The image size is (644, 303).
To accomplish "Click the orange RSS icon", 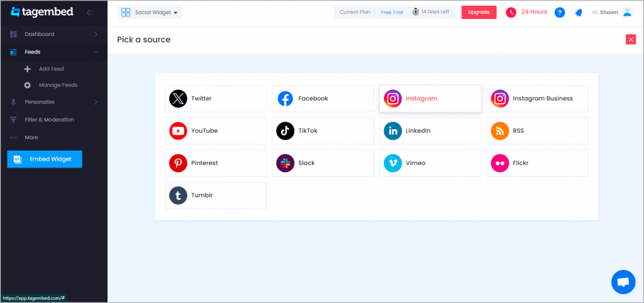I will (x=500, y=131).
